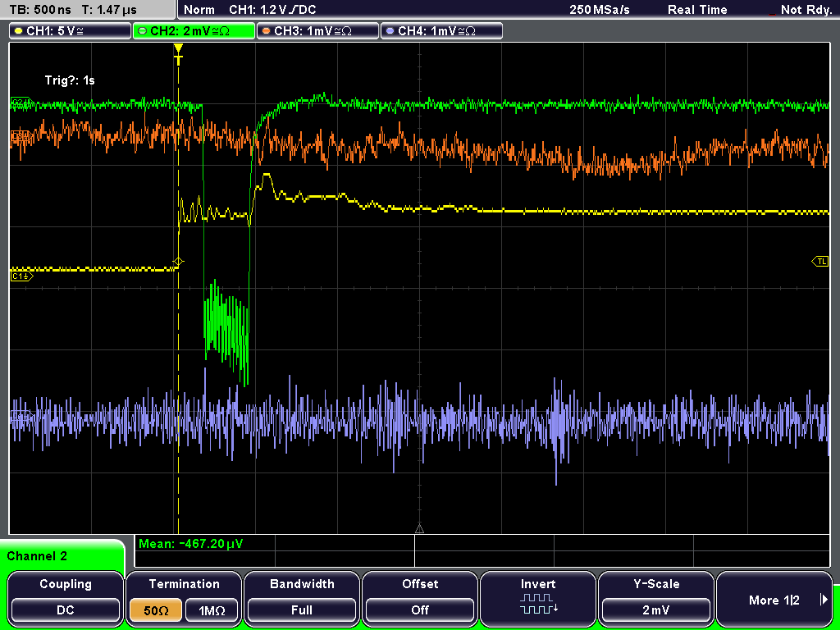Click the Real Time acquisition label

click(697, 10)
